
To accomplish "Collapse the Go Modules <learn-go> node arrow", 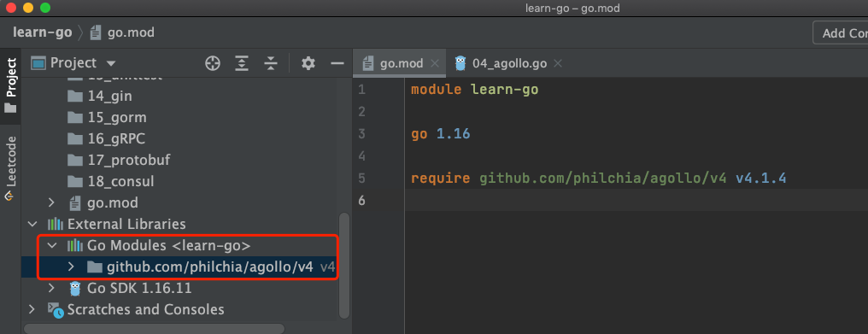I will 51,245.
